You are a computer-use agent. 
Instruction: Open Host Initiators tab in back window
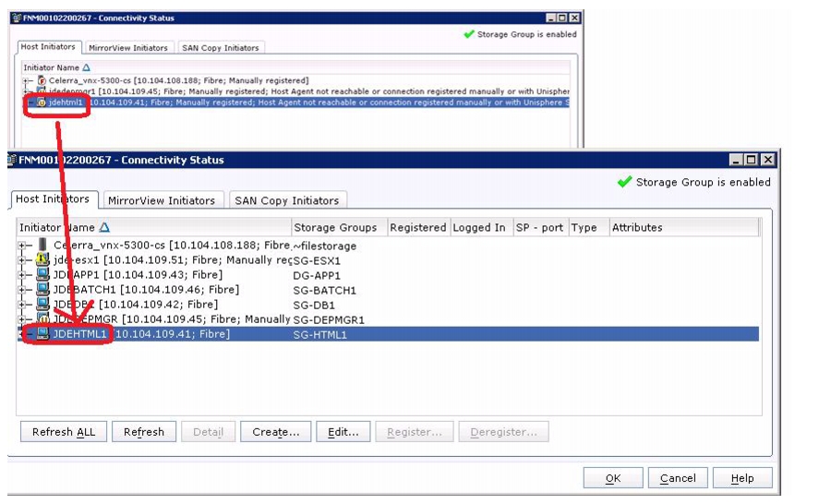pos(48,47)
